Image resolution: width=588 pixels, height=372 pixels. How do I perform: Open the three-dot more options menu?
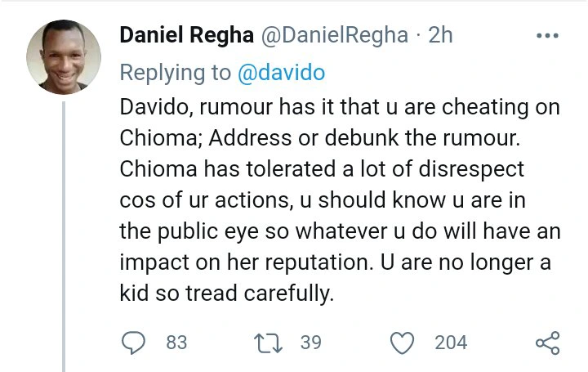coord(547,36)
